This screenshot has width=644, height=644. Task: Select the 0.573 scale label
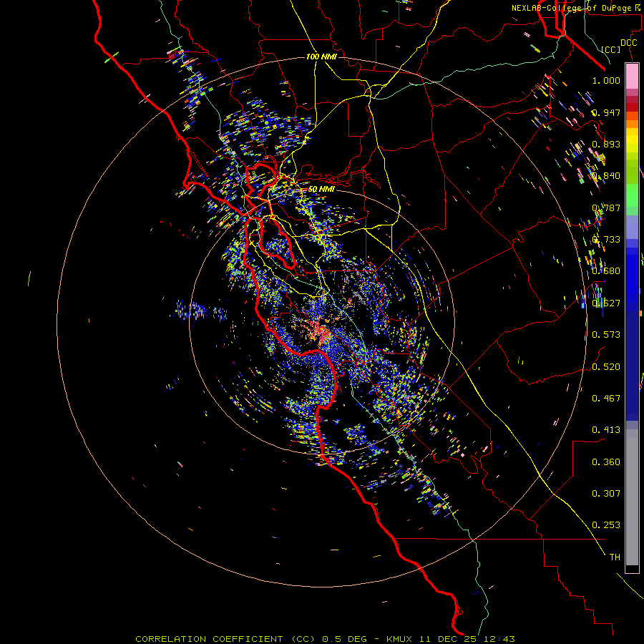coord(606,334)
